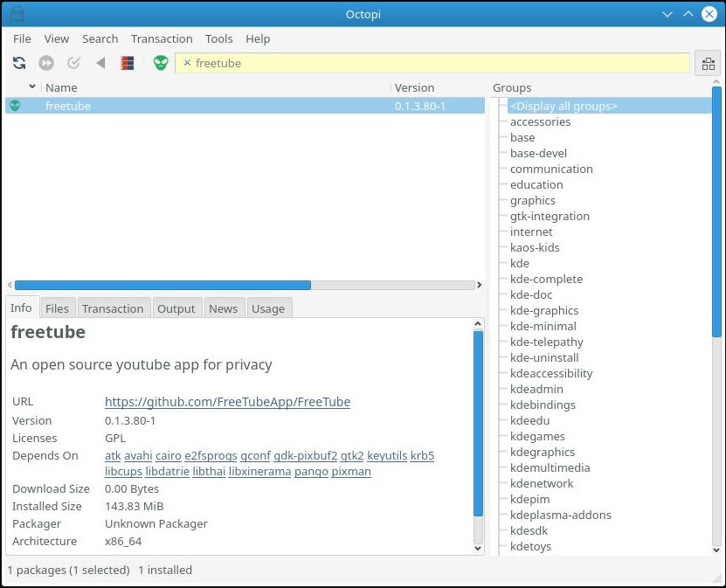
Task: Click the mirror-check stacked books icon
Action: point(128,63)
